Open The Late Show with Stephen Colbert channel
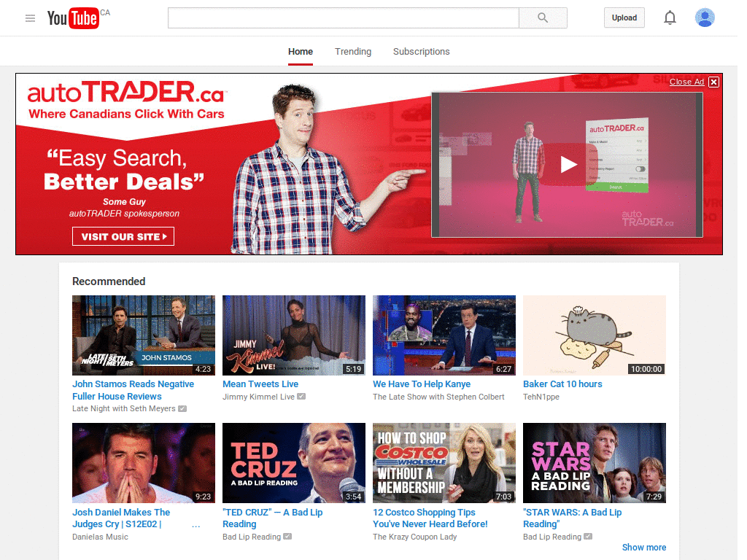This screenshot has width=747, height=560. point(438,397)
